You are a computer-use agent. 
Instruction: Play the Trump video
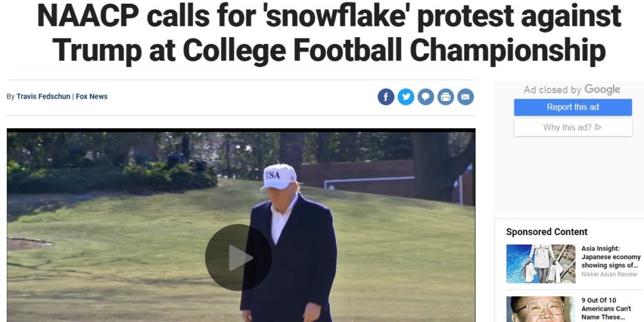(x=238, y=257)
